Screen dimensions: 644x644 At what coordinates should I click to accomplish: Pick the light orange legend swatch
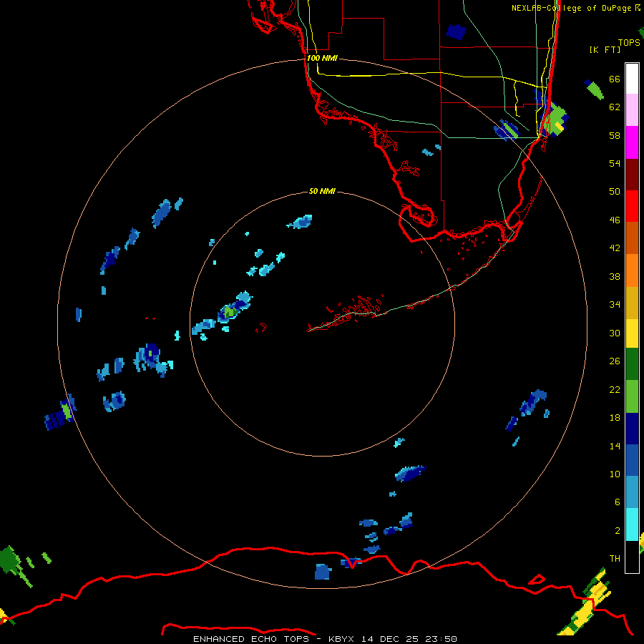pos(632,270)
